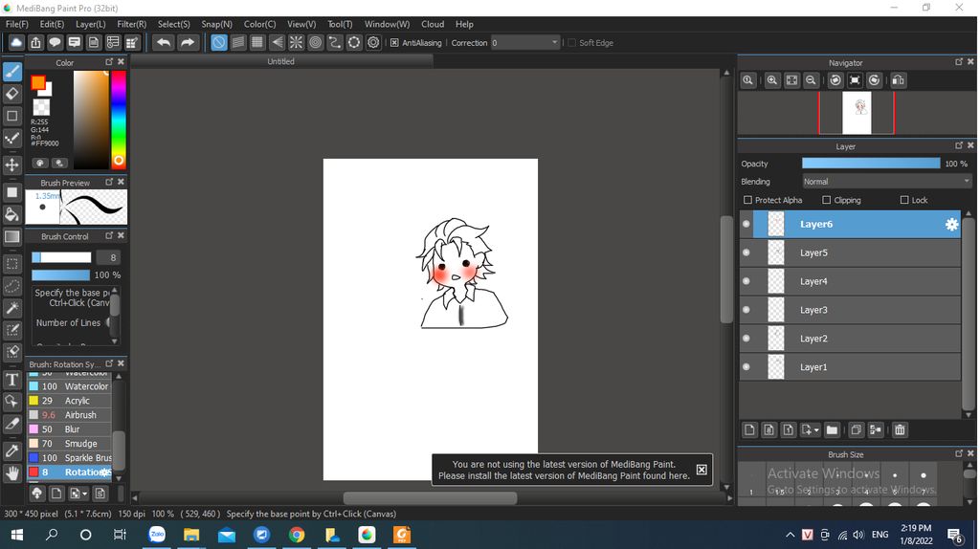Viewport: 980px width, 549px height.
Task: Create a new layer folder
Action: click(x=832, y=429)
